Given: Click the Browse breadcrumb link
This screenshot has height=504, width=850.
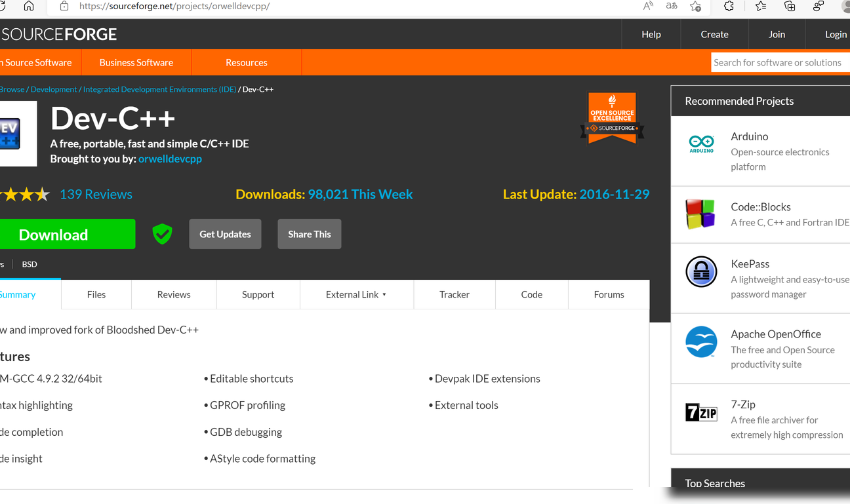Looking at the screenshot, I should [x=12, y=89].
